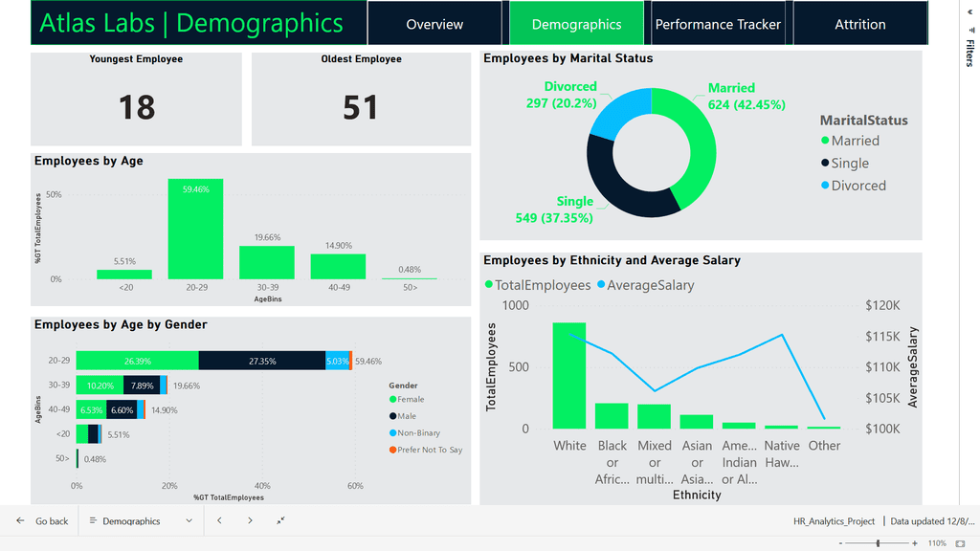Click the 6.60% male segment for 40-49
The image size is (980, 551).
point(122,409)
